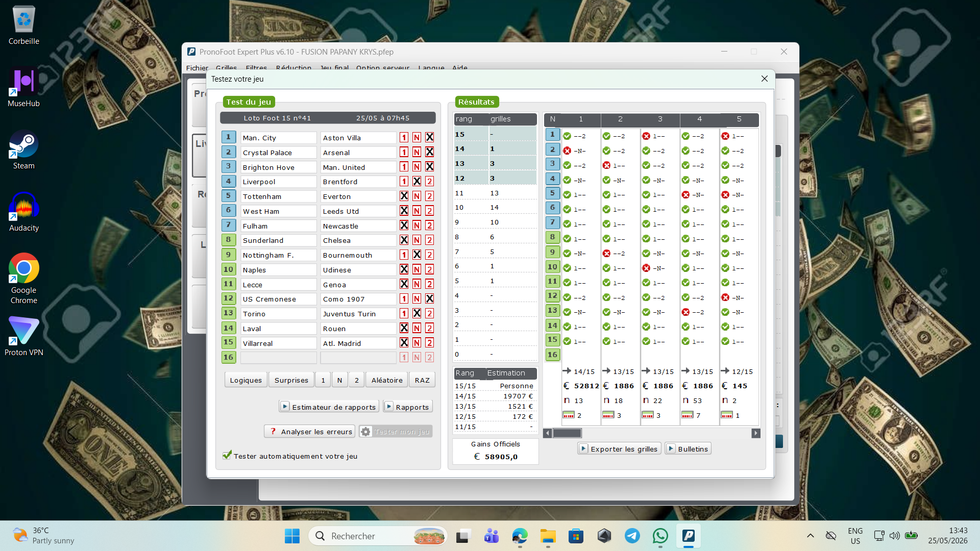Click the volume icon in system tray
The width and height of the screenshot is (980, 551).
pyautogui.click(x=894, y=536)
